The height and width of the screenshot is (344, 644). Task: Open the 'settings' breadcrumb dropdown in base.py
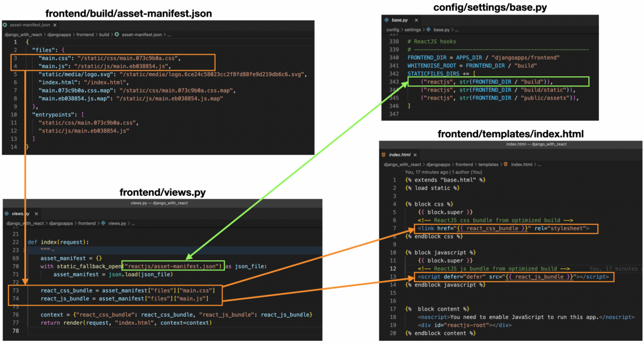click(x=413, y=31)
